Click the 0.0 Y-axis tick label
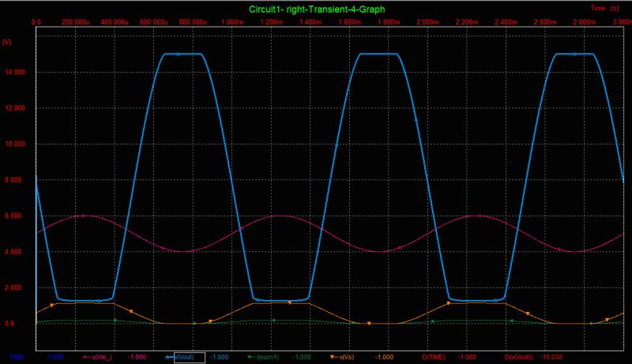632x364 pixels. click(9, 323)
